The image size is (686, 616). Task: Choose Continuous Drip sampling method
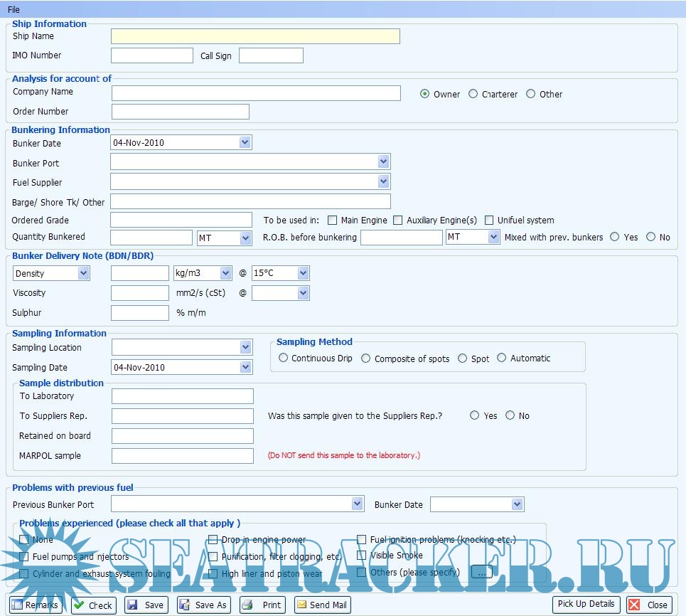pos(284,359)
